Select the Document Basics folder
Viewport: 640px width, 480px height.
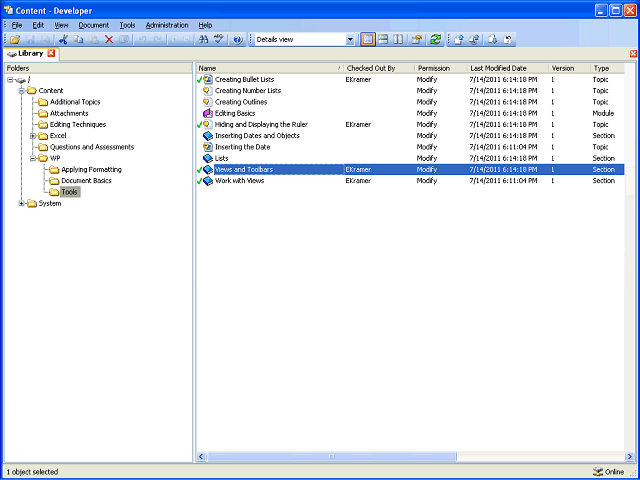point(86,180)
